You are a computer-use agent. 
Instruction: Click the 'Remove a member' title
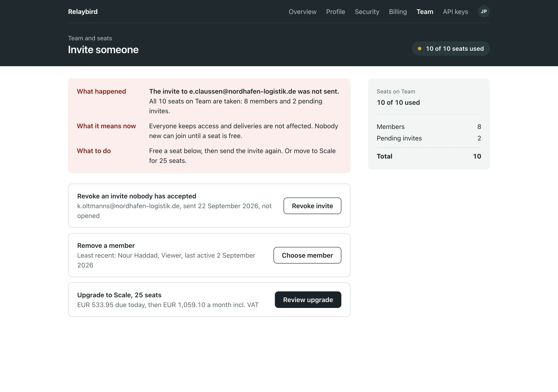tap(106, 246)
